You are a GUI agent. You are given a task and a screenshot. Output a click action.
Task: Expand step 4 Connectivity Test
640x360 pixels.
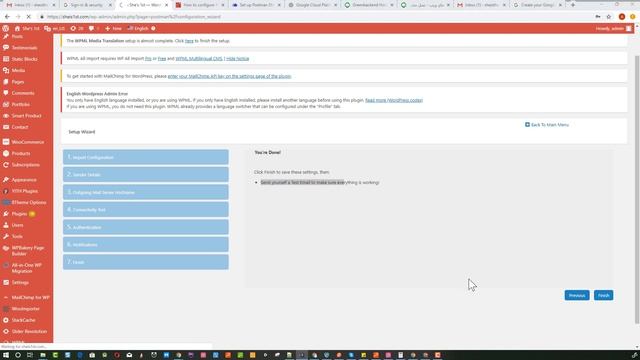(x=146, y=210)
